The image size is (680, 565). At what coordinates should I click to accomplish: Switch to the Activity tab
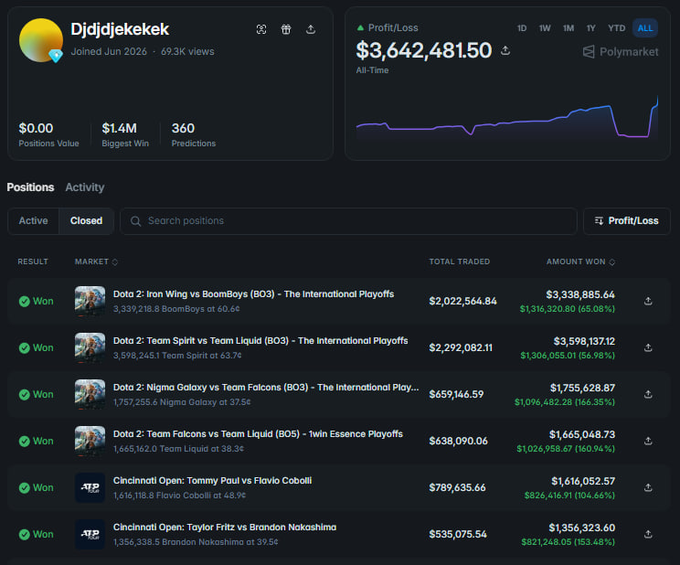click(85, 187)
